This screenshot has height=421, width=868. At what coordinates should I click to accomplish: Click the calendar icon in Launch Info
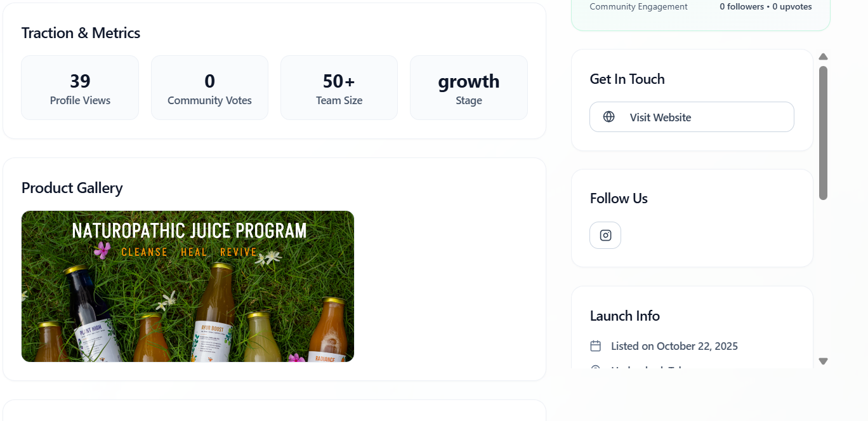point(595,346)
